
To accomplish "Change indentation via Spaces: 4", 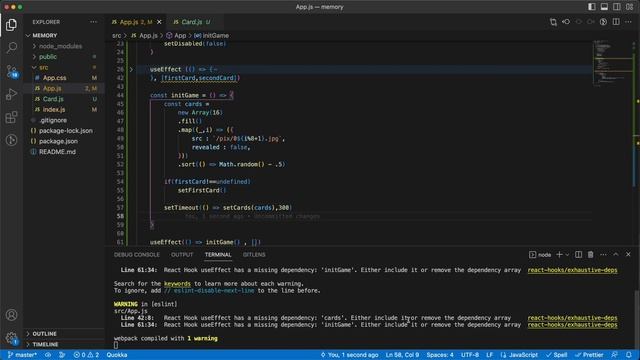I will click(x=440, y=355).
